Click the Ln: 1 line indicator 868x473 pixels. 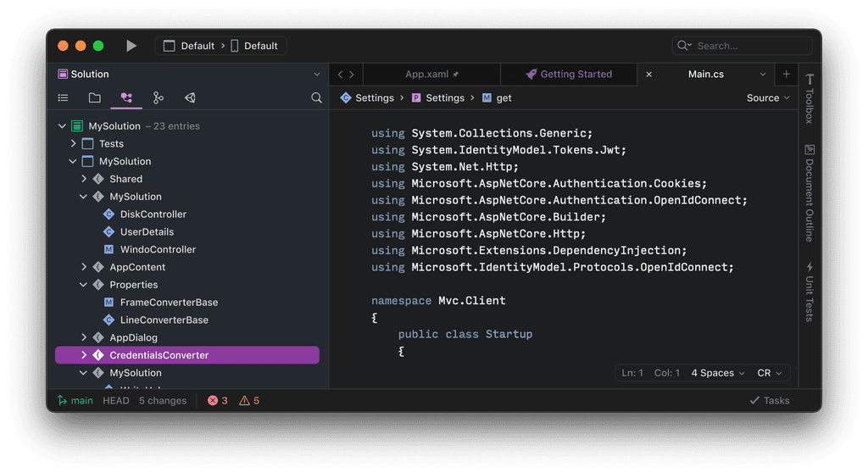tap(632, 373)
